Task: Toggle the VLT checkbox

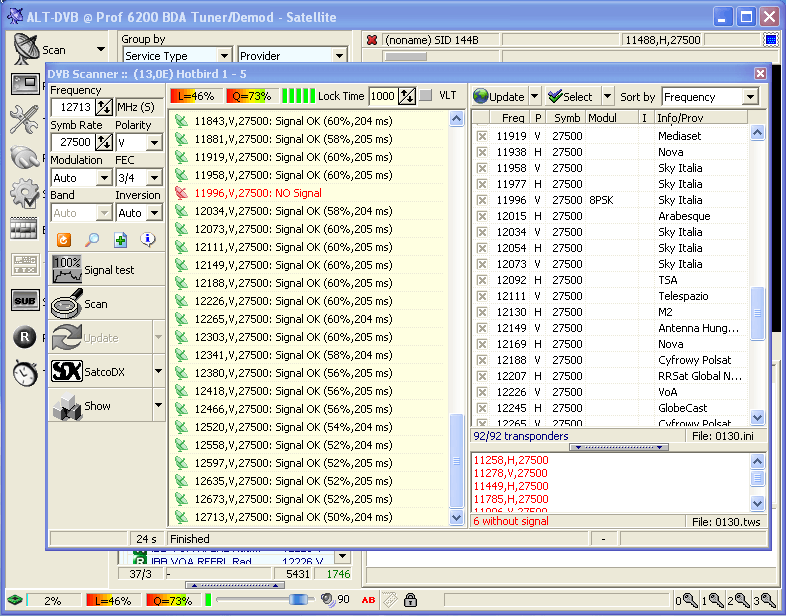Action: coord(426,95)
